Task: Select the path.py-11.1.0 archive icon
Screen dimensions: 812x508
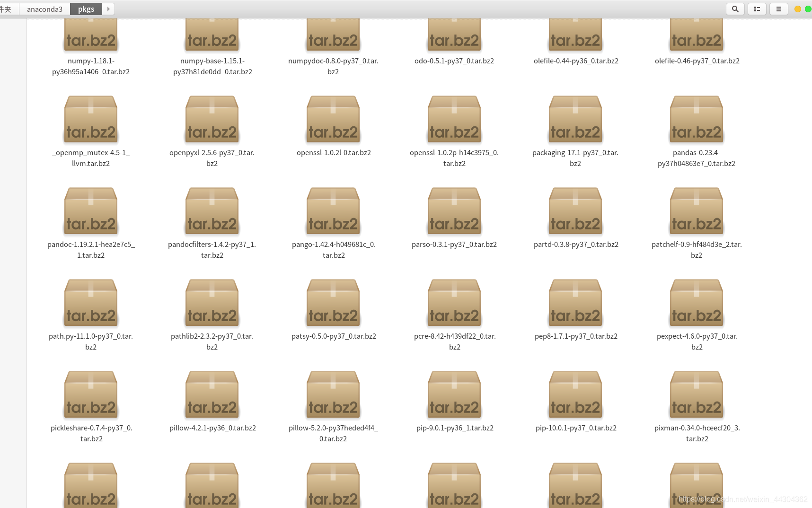Action: pyautogui.click(x=91, y=303)
